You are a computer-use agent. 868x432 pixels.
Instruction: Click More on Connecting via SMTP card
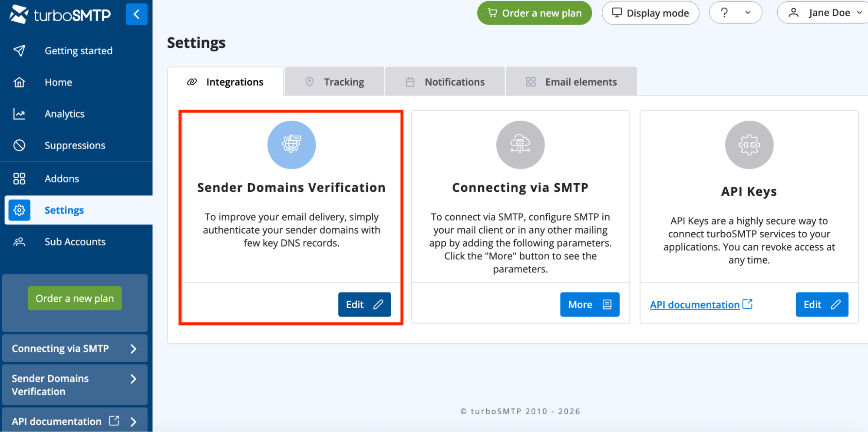pos(590,304)
